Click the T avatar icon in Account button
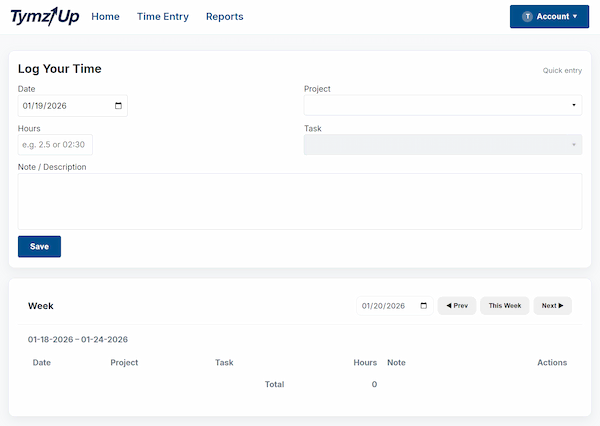Screen dimensions: 600x426 tap(527, 17)
